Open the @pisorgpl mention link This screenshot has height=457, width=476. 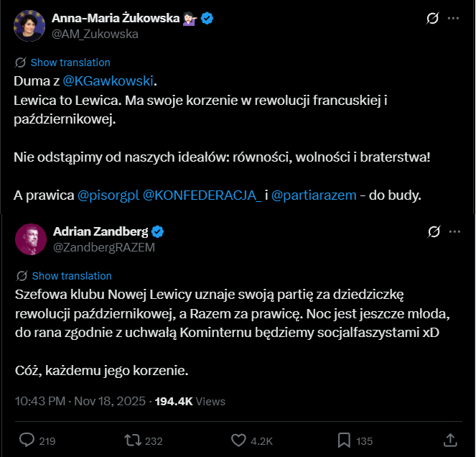[x=108, y=195]
